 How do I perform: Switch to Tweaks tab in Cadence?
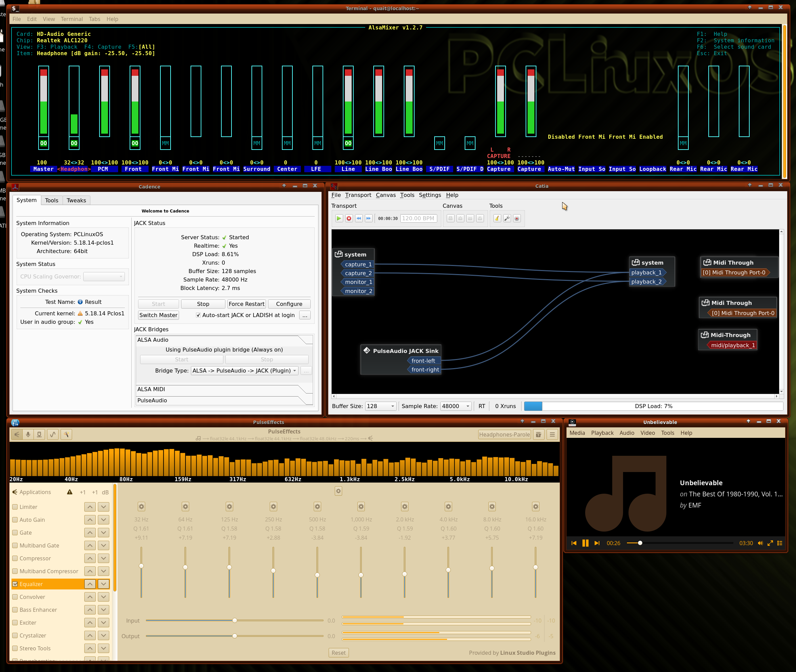[76, 200]
